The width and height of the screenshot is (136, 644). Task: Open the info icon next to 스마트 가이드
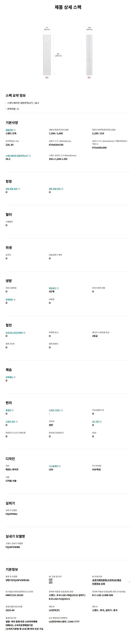[x=62, y=410]
